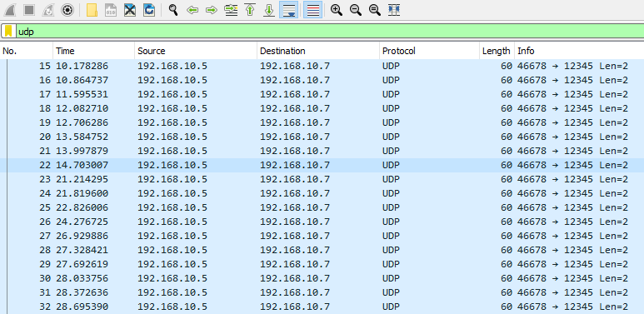Select packet at time 28.372636
The width and height of the screenshot is (644, 314).
322,292
